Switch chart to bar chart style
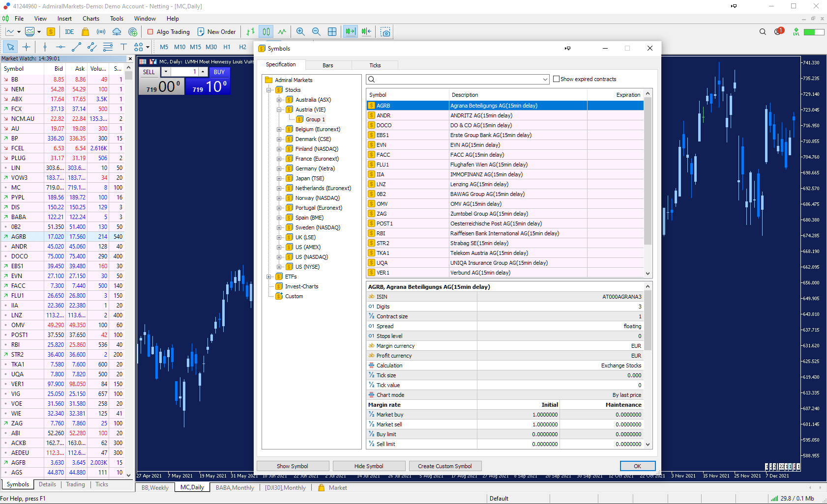827x504 pixels. (x=250, y=32)
